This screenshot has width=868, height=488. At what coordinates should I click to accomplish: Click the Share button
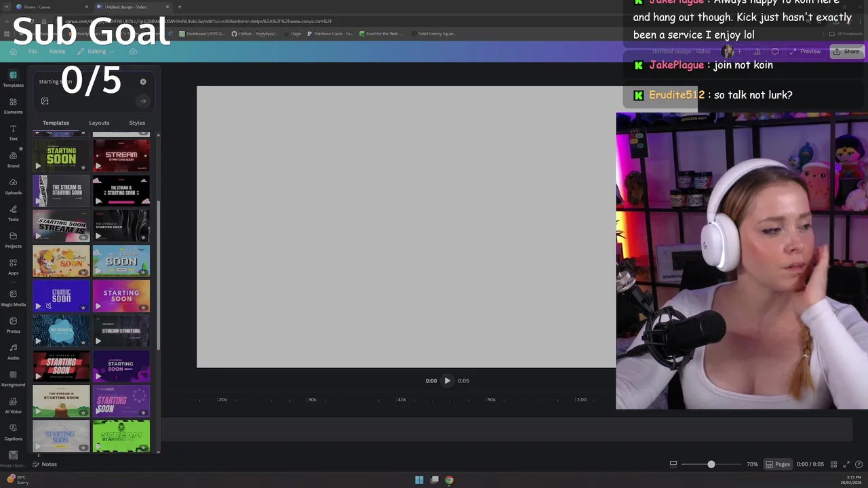tap(846, 52)
